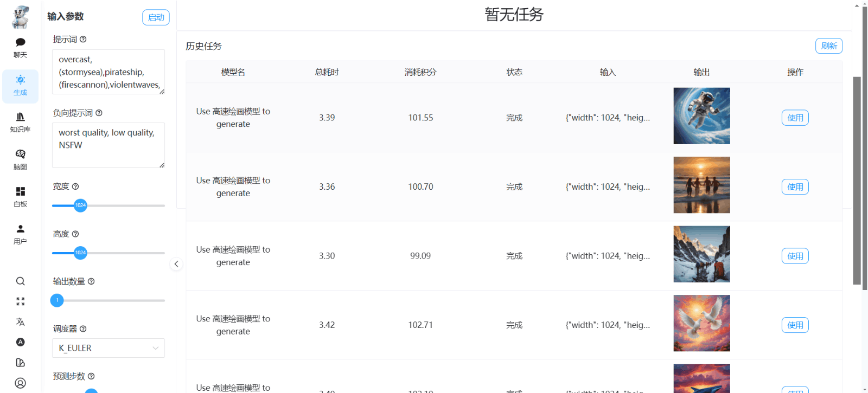This screenshot has height=393, width=868.
Task: Click the help icon beside 提示词
Action: [x=83, y=40]
